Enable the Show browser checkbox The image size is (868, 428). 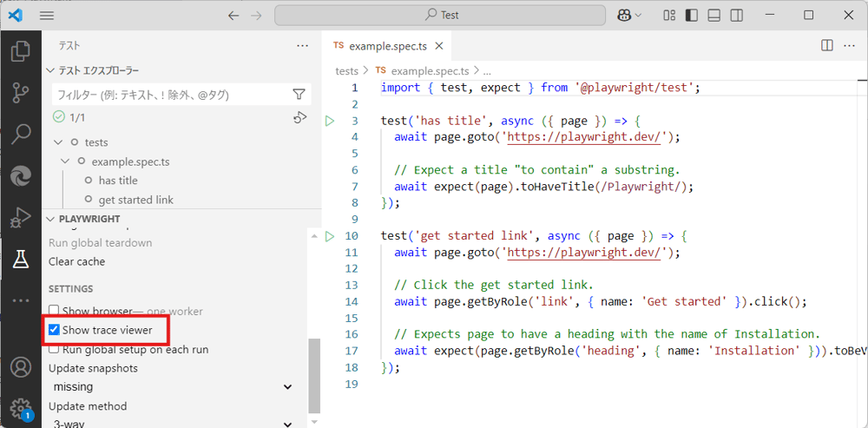tap(54, 311)
